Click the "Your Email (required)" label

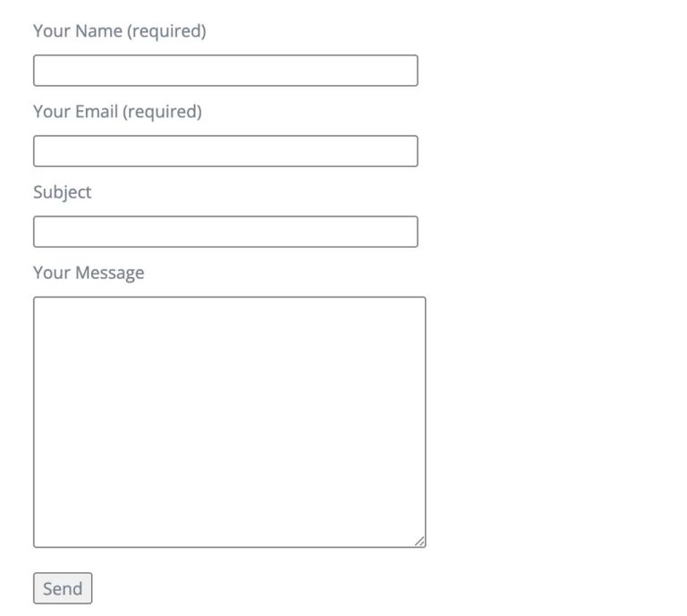(x=117, y=112)
